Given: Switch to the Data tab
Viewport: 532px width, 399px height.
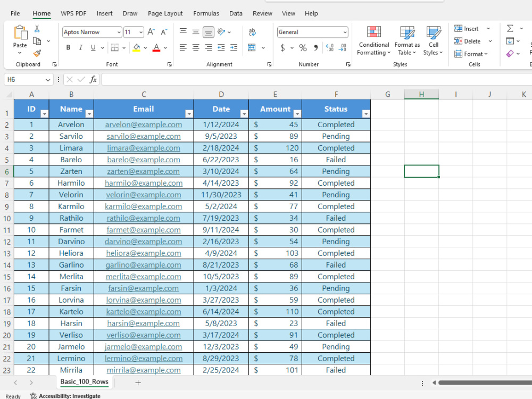Looking at the screenshot, I should click(236, 14).
